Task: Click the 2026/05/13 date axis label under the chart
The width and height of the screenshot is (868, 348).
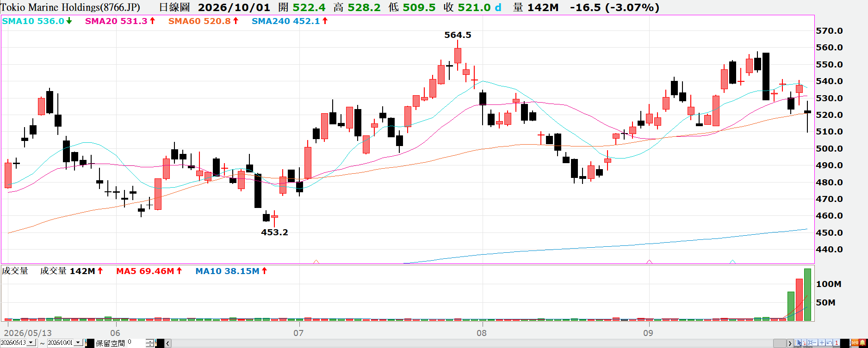Action: [28, 333]
